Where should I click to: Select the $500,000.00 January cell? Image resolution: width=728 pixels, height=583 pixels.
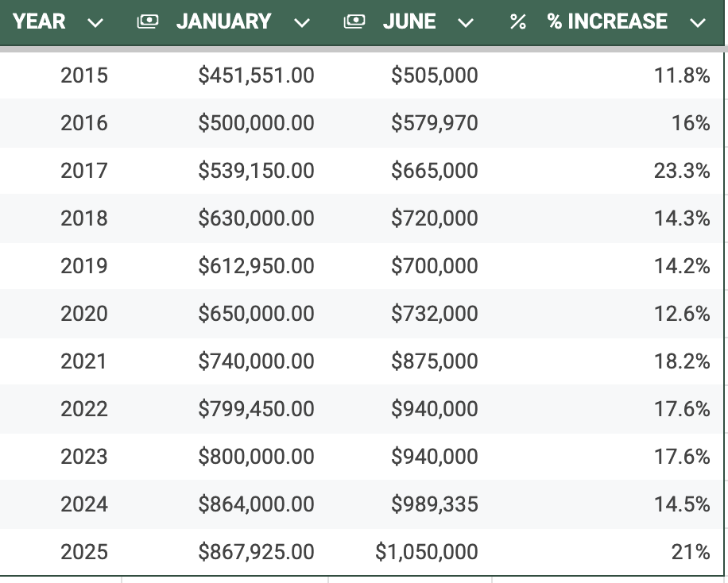256,123
